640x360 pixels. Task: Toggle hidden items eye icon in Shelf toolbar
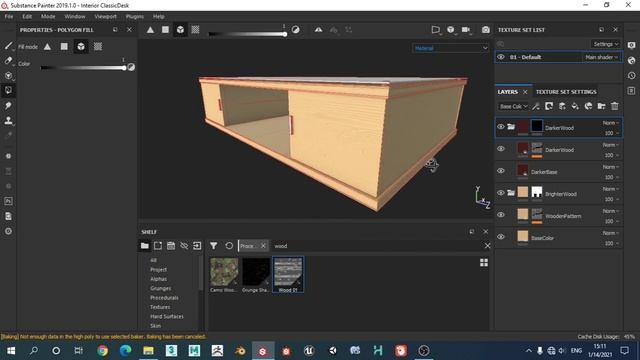pyautogui.click(x=184, y=246)
